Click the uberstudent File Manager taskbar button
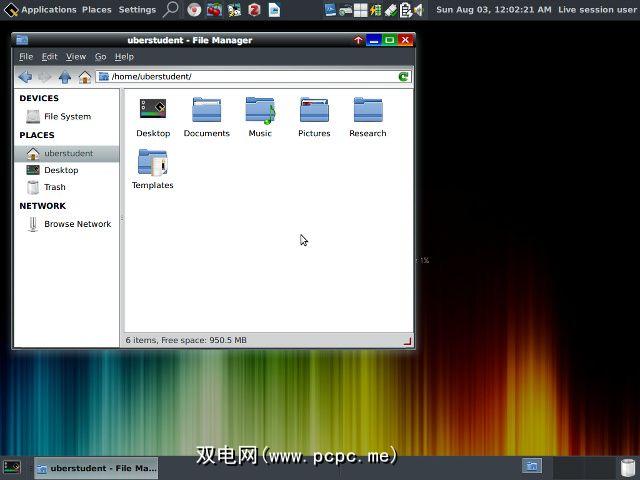Viewport: 640px width, 480px height. 96,468
